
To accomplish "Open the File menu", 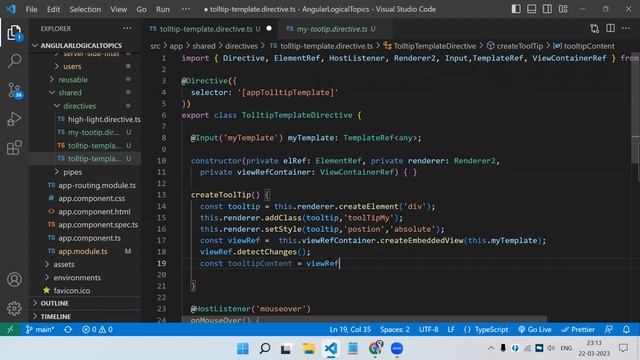I will tap(31, 9).
